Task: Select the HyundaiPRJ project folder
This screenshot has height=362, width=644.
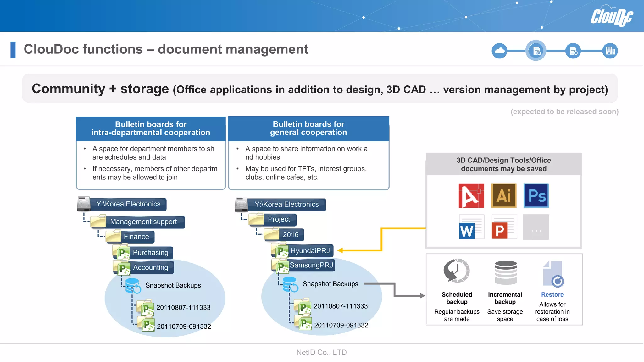Action: (310, 251)
